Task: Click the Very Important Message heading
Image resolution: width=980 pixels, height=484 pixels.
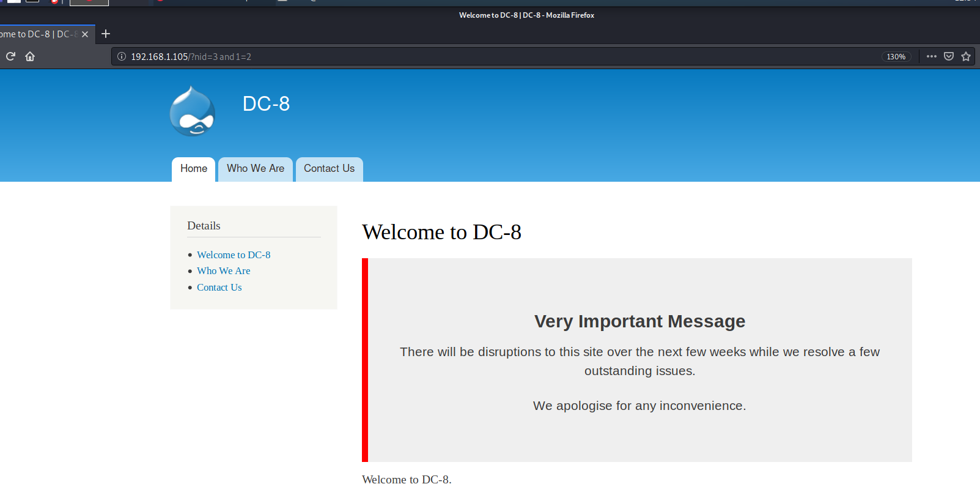Action: pyautogui.click(x=639, y=321)
